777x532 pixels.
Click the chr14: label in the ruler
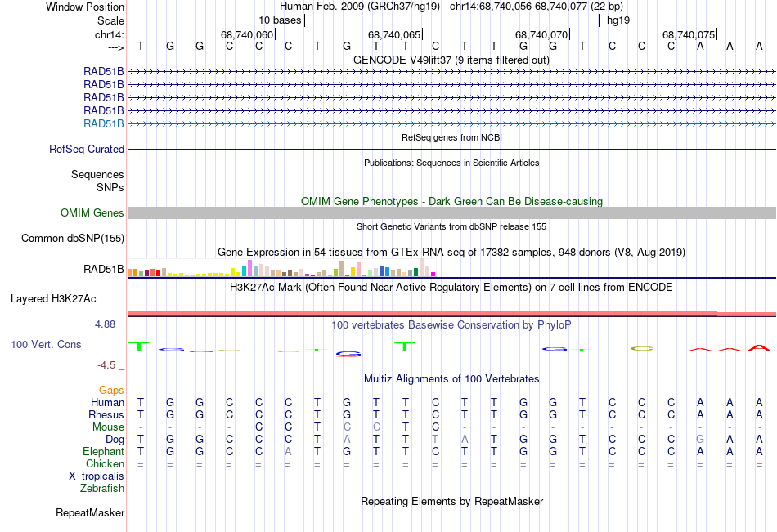109,34
